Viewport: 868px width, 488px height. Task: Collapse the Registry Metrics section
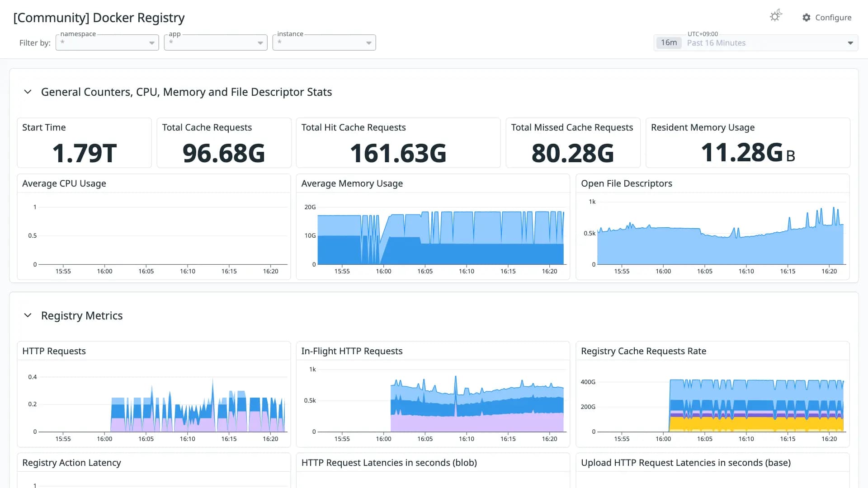pos(28,315)
